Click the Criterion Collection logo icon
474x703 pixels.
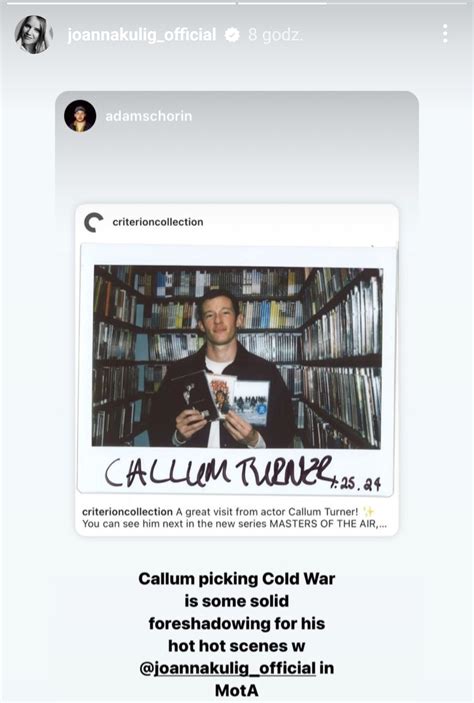(94, 222)
